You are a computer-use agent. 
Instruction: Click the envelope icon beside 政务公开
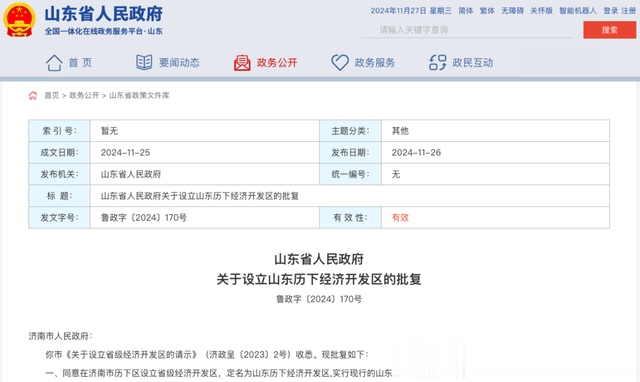242,63
